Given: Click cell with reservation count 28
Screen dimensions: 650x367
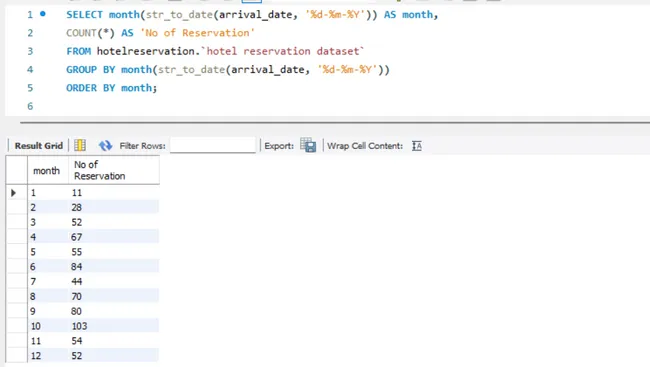Looking at the screenshot, I should (x=114, y=207).
